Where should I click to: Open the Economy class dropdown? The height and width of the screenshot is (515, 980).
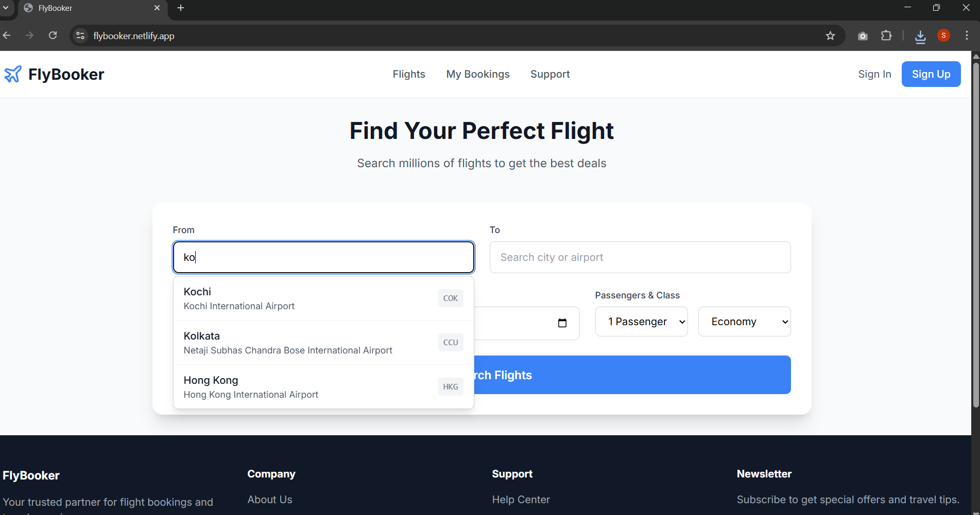[744, 321]
